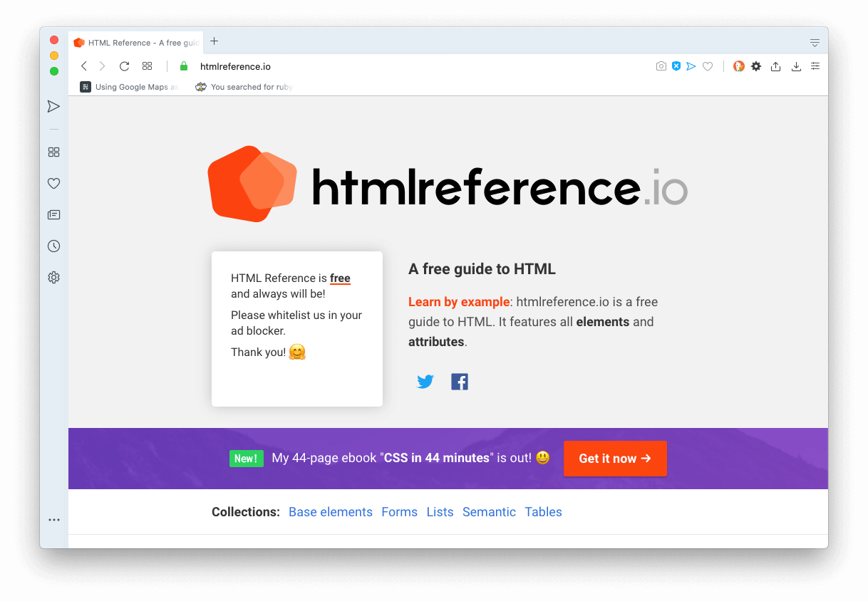This screenshot has height=601, width=868.
Task: Open the closed tabs menu in tab bar
Action: click(x=815, y=42)
